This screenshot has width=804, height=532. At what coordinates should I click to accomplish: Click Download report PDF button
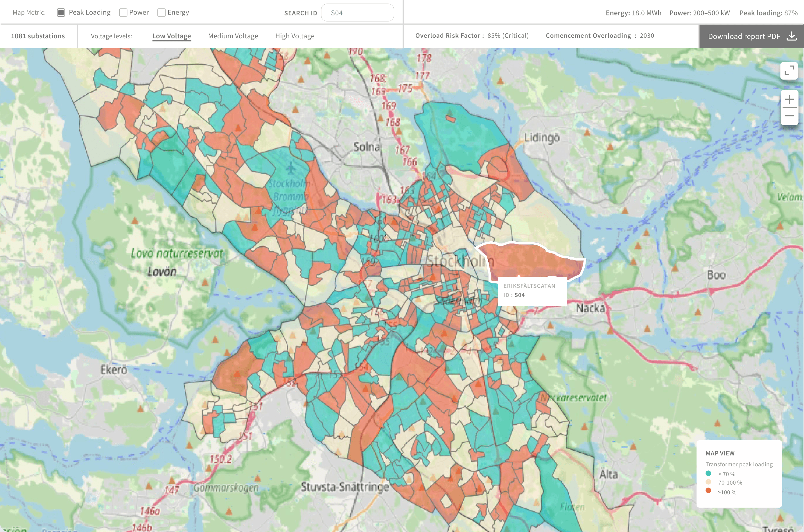tap(744, 36)
